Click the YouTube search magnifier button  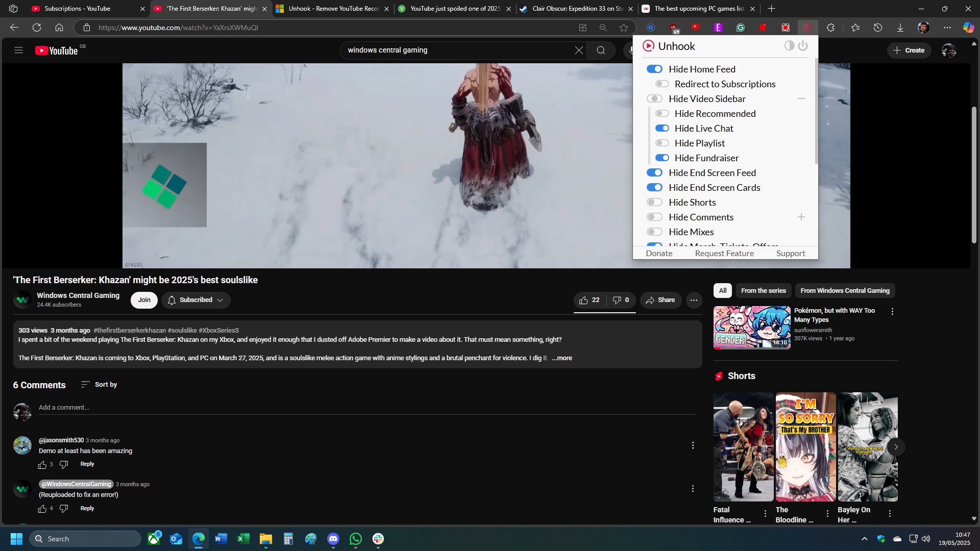(601, 50)
